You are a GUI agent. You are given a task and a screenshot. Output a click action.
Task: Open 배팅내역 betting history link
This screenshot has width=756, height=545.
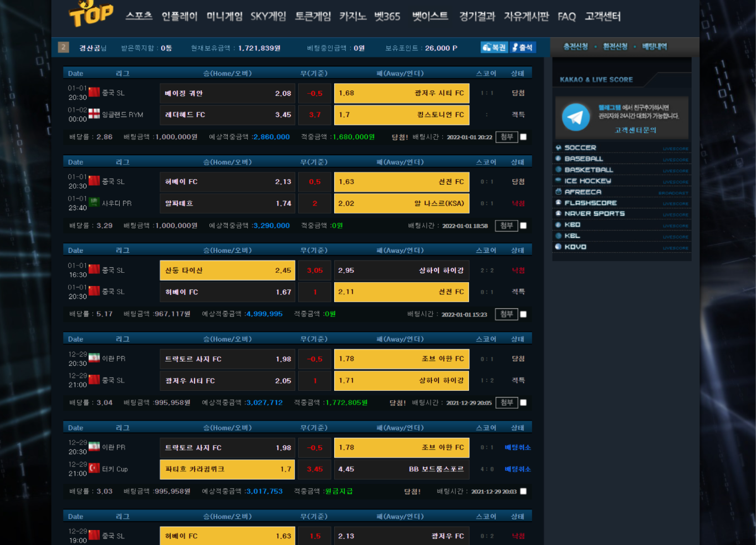pyautogui.click(x=655, y=47)
